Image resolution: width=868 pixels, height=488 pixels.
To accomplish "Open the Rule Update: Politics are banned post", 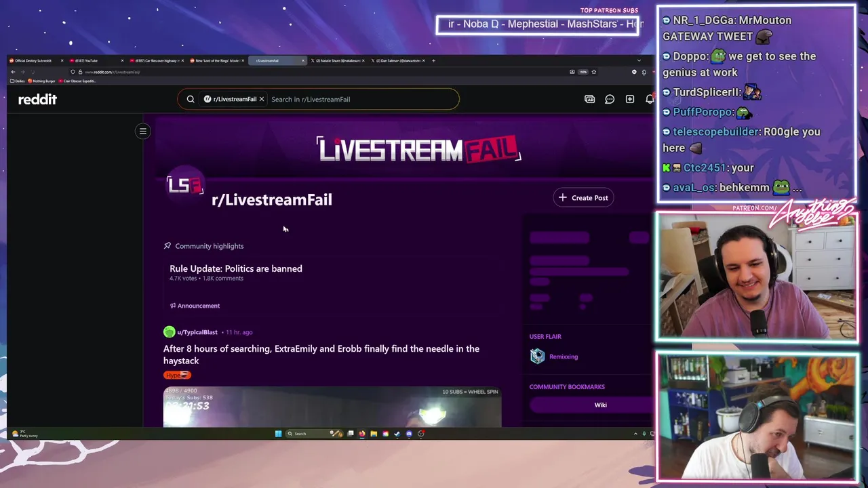I will click(x=236, y=268).
